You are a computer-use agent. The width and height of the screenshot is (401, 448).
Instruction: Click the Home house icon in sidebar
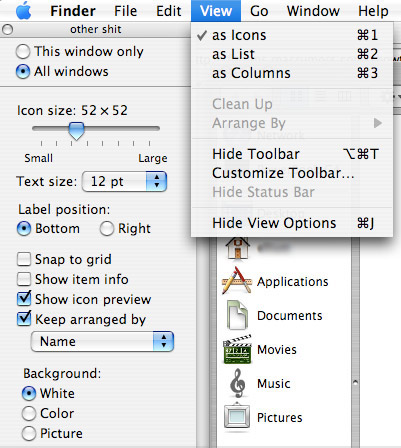point(237,249)
